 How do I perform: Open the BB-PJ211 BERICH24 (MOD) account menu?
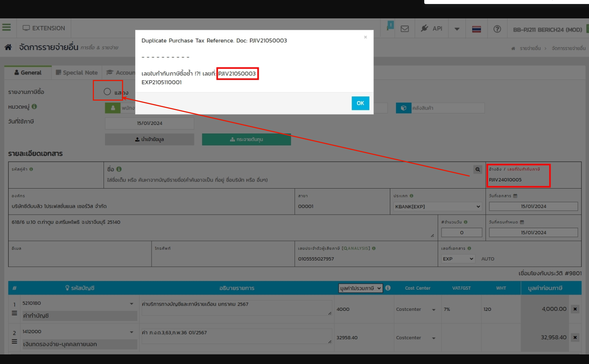[x=547, y=30]
